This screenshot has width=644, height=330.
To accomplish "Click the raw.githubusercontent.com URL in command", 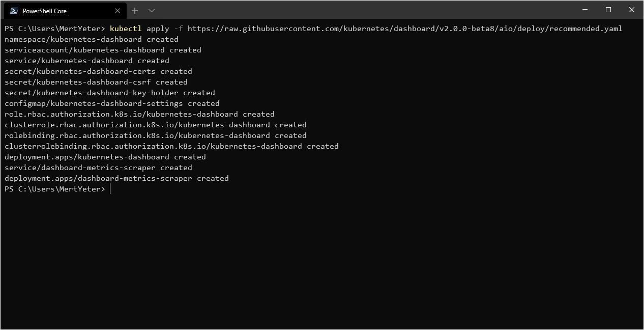I will coord(405,29).
